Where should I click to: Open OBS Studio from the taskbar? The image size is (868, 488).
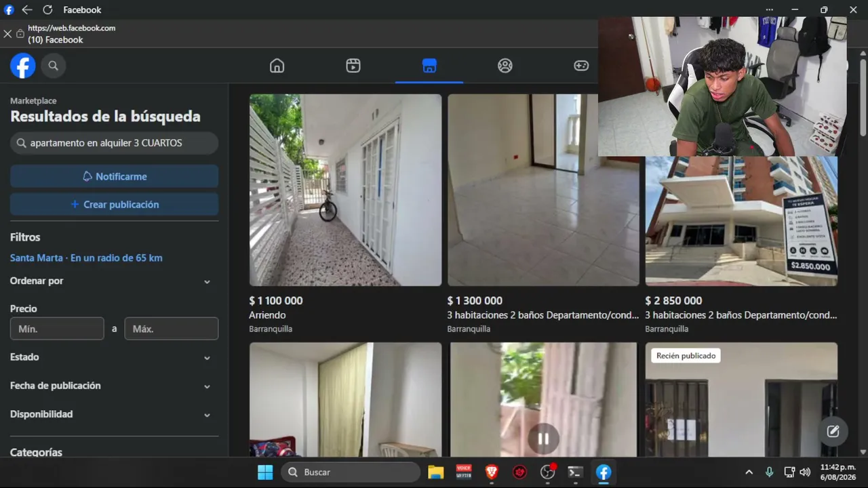click(x=548, y=472)
